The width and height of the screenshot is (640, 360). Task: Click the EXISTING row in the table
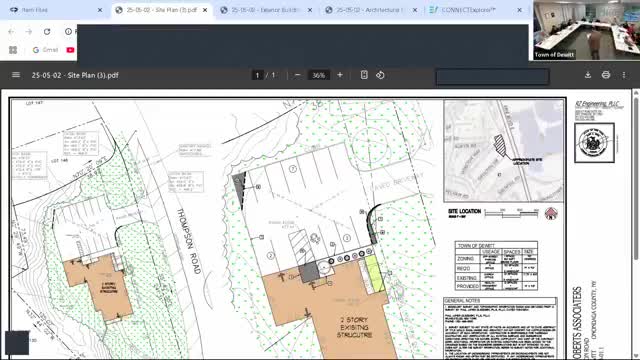(496, 278)
